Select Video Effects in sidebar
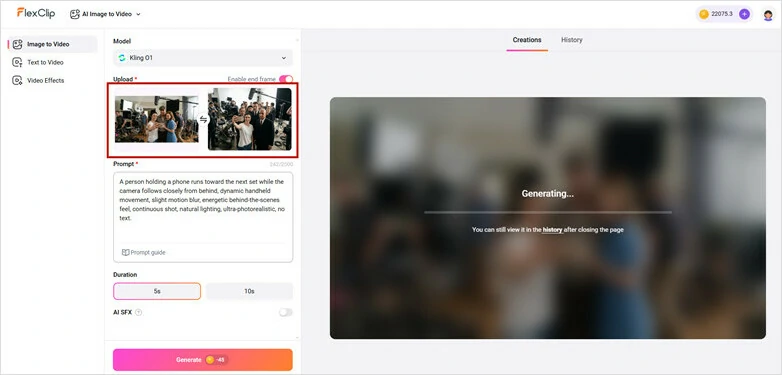The width and height of the screenshot is (782, 375). coord(53,80)
